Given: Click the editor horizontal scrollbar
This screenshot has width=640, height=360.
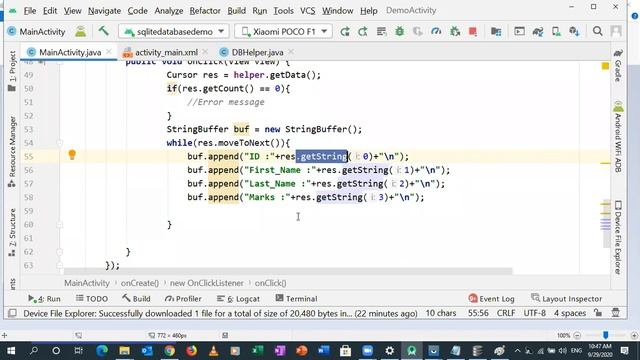Looking at the screenshot, I should 288,271.
